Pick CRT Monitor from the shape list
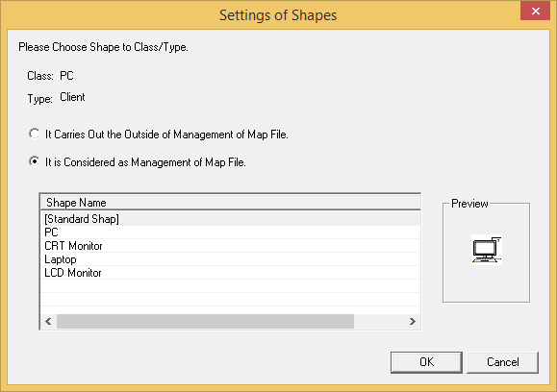The image size is (557, 392). (231, 246)
